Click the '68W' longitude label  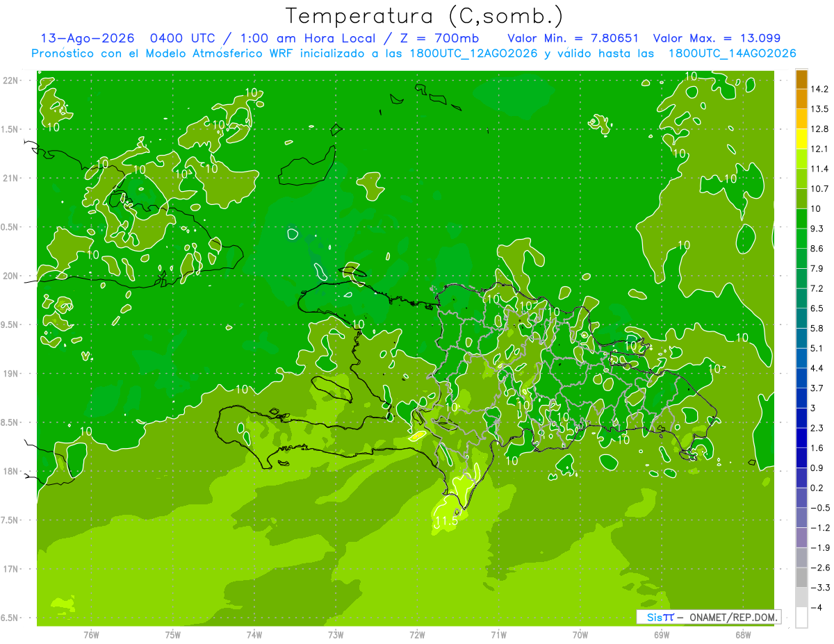click(x=743, y=634)
